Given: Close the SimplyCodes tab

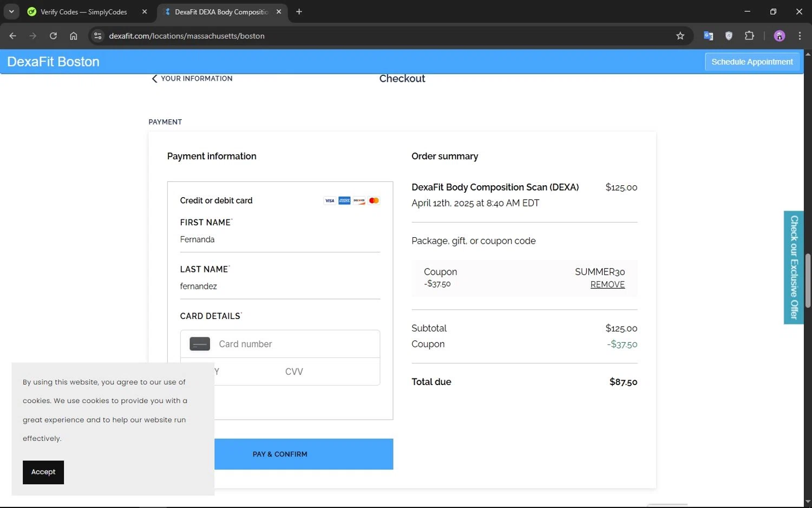Looking at the screenshot, I should coord(145,11).
